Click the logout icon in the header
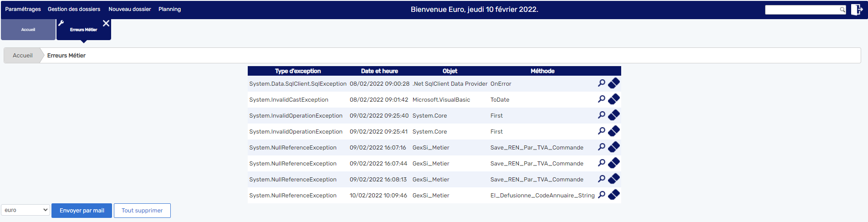 coord(857,10)
